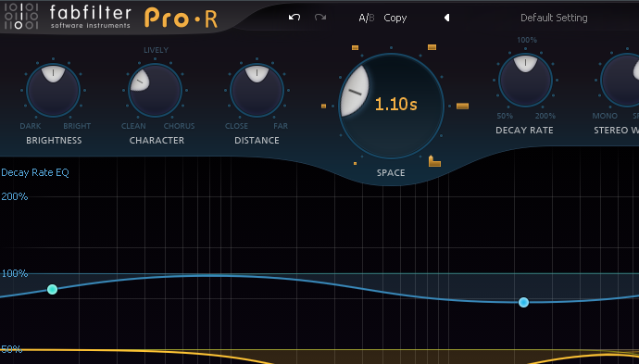Select the small room marker left of Space
Viewport: 639px width, 364px height.
click(323, 106)
